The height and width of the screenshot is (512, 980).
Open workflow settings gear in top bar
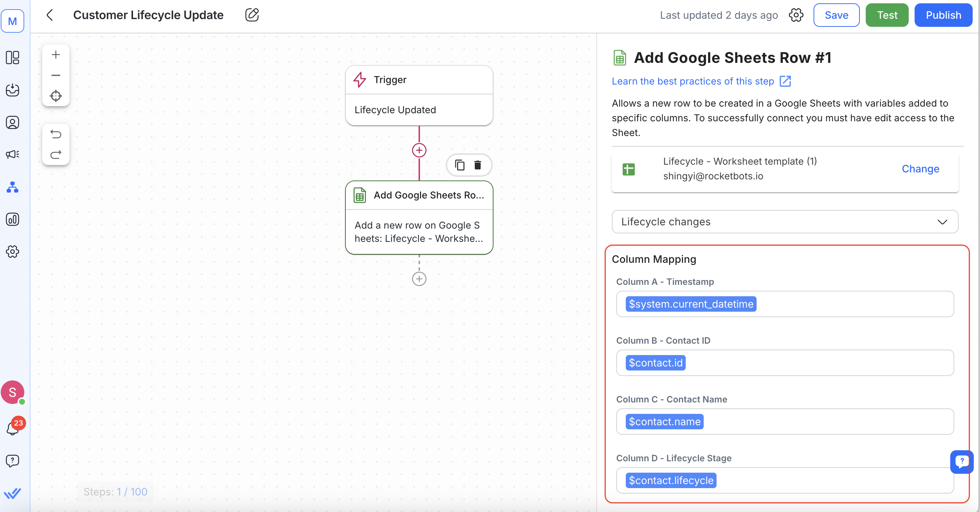click(x=796, y=15)
